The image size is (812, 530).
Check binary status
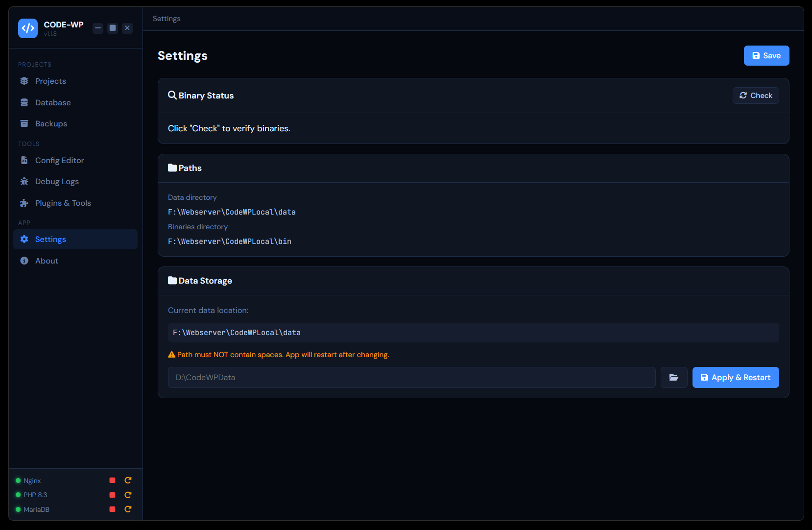pos(755,96)
